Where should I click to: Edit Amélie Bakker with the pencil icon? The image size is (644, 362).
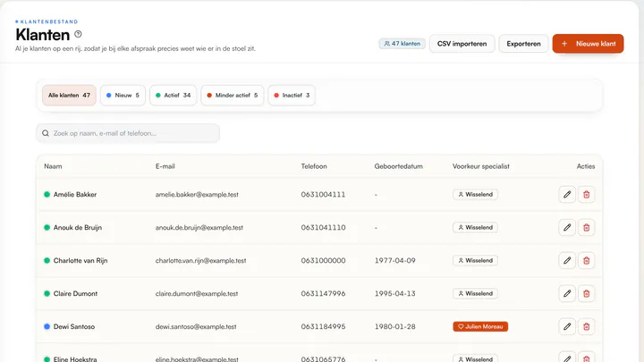pos(567,195)
